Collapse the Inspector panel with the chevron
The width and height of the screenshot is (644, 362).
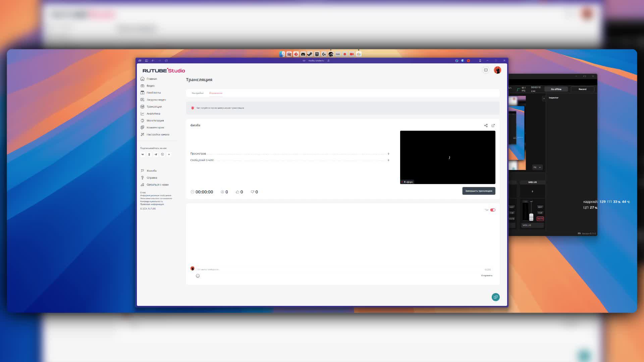(544, 99)
